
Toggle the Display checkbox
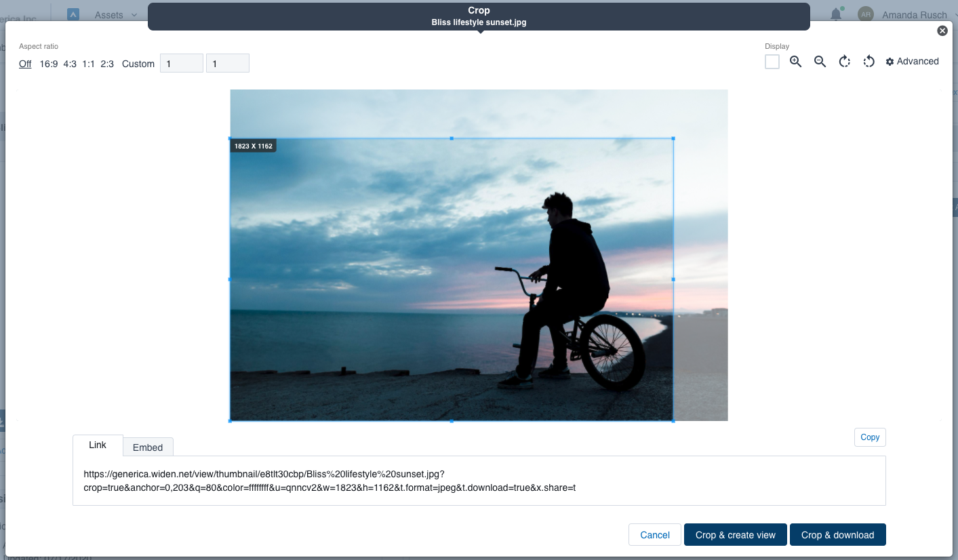(x=772, y=61)
